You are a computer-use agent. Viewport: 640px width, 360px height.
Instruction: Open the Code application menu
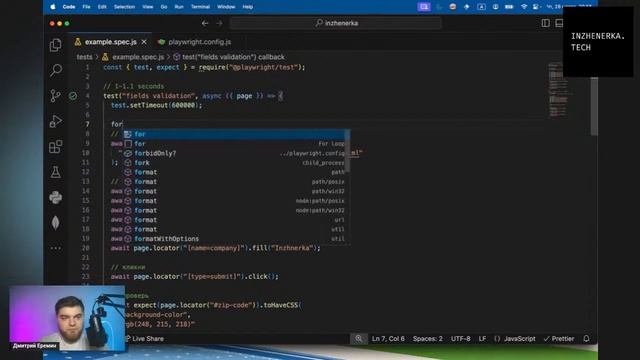(x=69, y=7)
